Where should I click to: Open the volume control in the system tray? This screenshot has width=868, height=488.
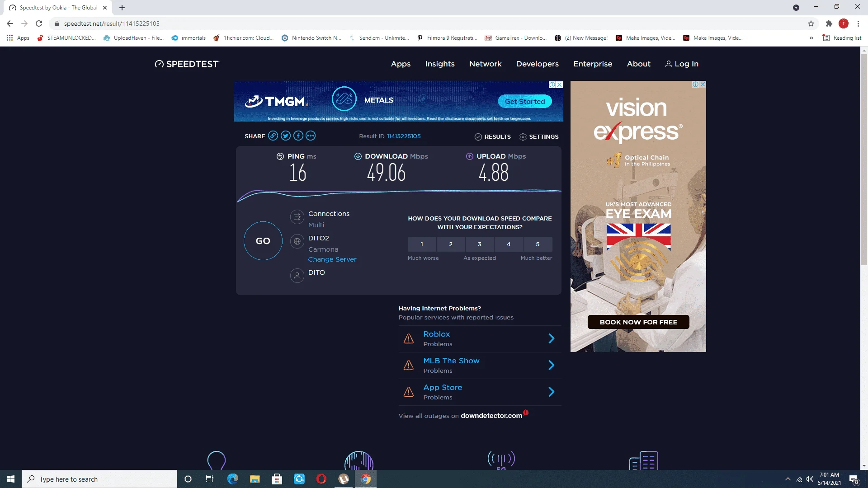[x=810, y=479]
